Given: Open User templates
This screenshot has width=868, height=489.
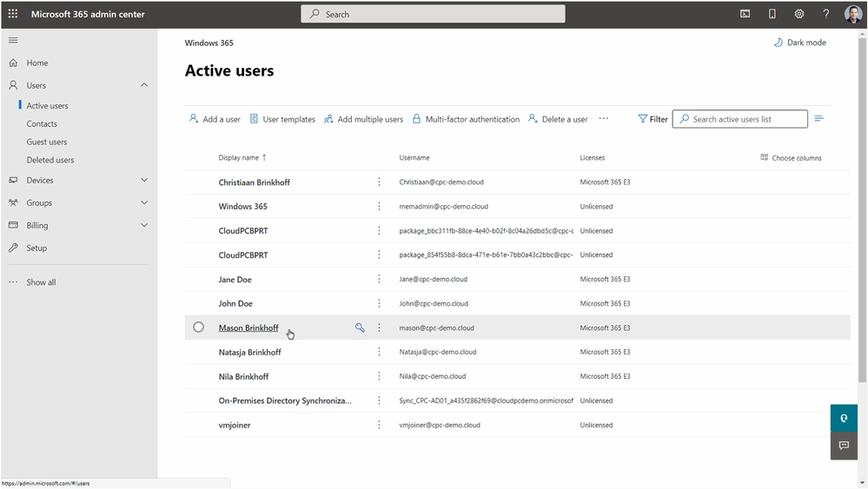Looking at the screenshot, I should point(282,119).
